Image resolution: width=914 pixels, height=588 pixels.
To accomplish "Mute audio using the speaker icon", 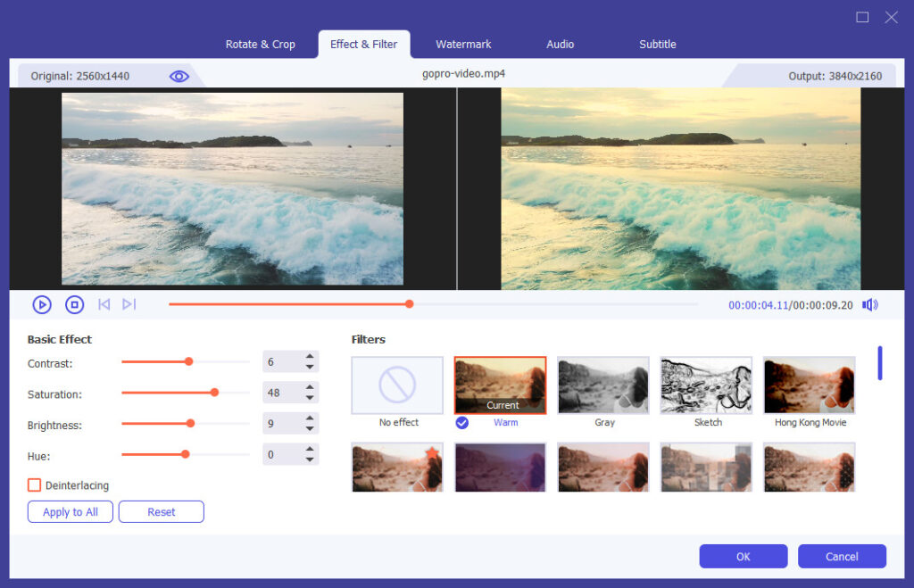I will tap(868, 304).
